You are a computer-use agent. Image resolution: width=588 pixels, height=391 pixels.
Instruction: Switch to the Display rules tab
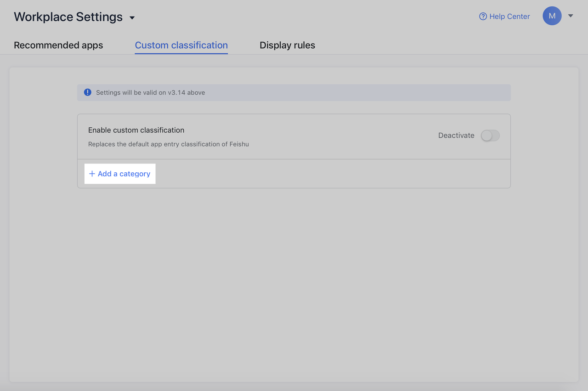287,45
